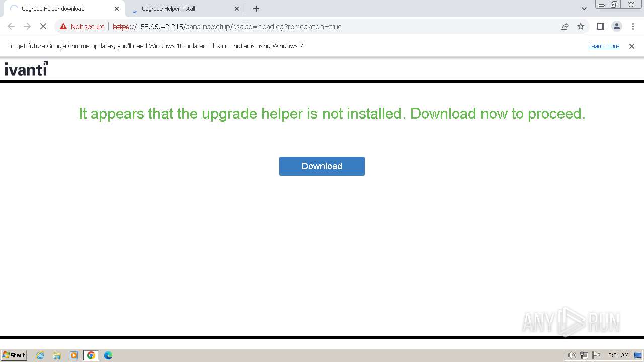Click the network tray icon
The image size is (644, 362).
pos(584,355)
